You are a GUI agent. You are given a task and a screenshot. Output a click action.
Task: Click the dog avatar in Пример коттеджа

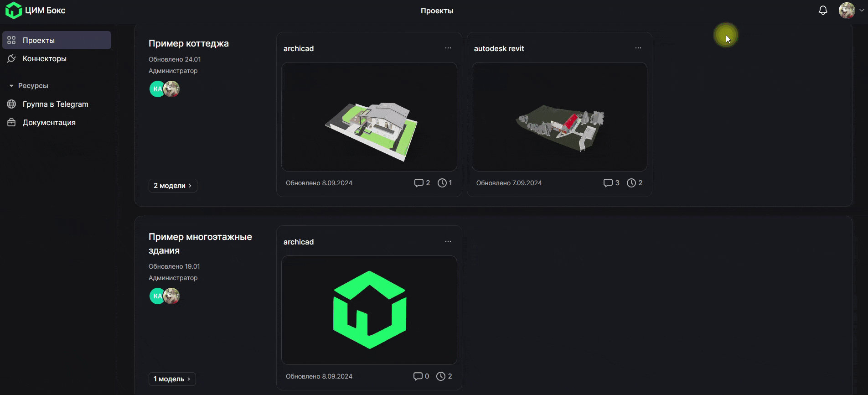pos(172,89)
